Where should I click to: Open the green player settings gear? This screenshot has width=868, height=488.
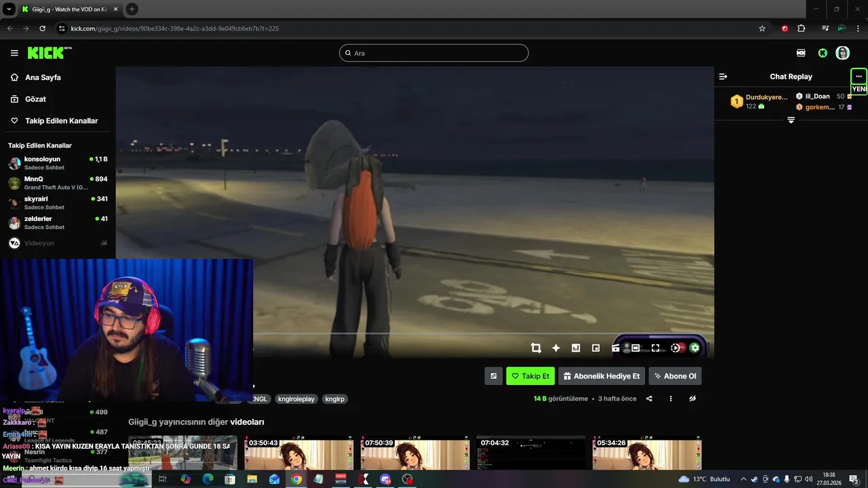pyautogui.click(x=694, y=348)
